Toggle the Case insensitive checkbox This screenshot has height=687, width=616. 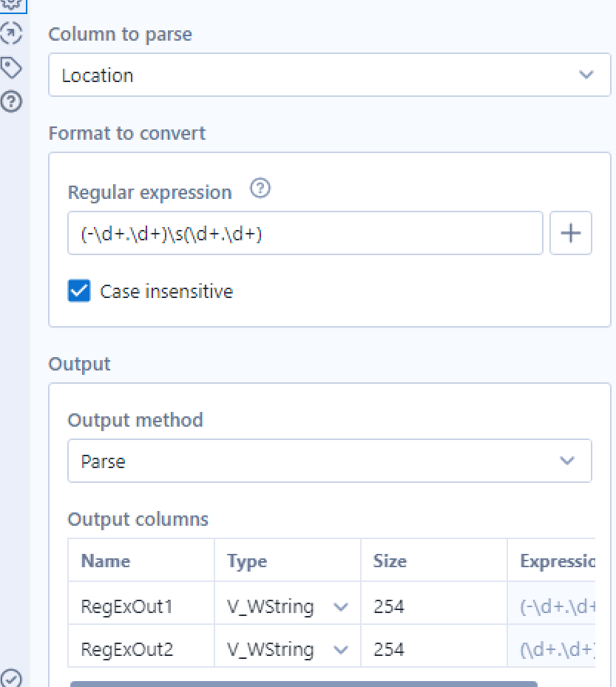click(79, 291)
